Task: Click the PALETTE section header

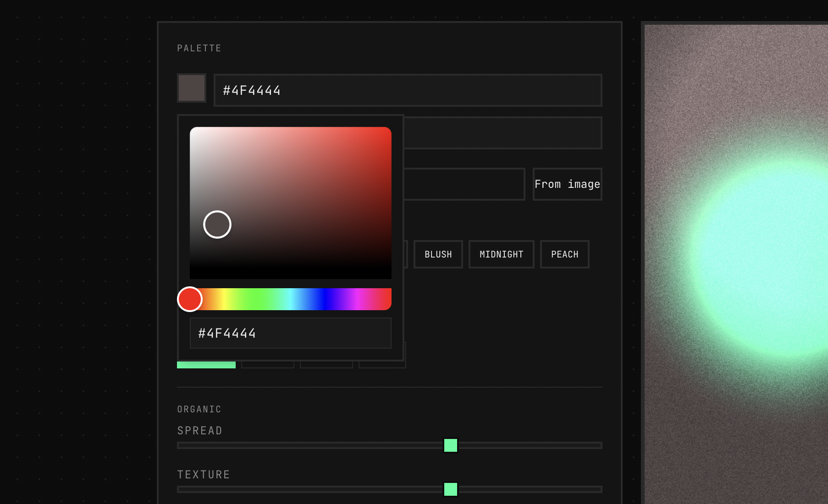Action: tap(199, 48)
